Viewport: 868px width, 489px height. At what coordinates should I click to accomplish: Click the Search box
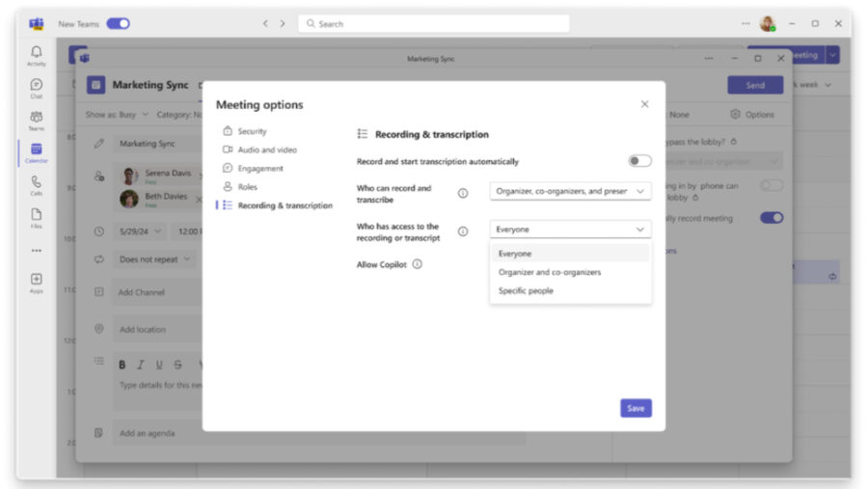pyautogui.click(x=434, y=24)
